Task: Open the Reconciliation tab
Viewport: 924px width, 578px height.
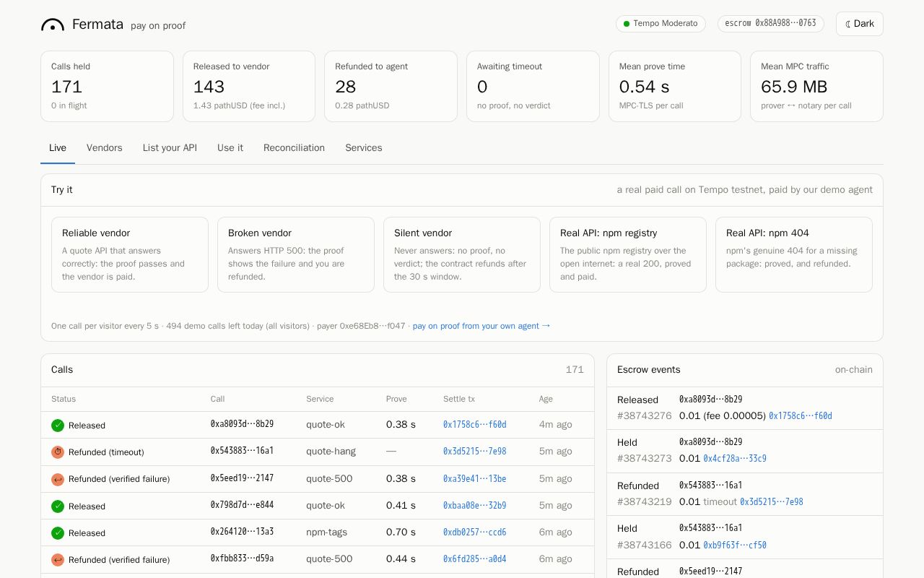Action: click(x=294, y=148)
